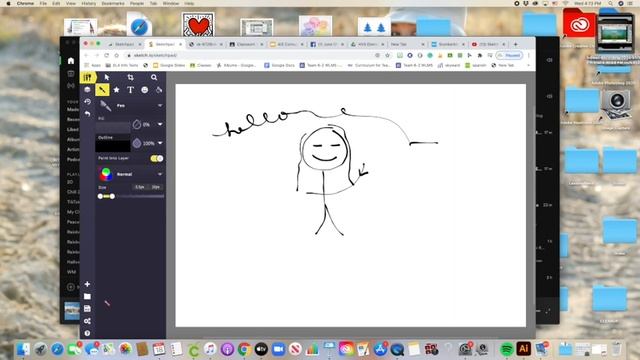Click the minimum size value field
The width and height of the screenshot is (640, 360).
point(140,187)
